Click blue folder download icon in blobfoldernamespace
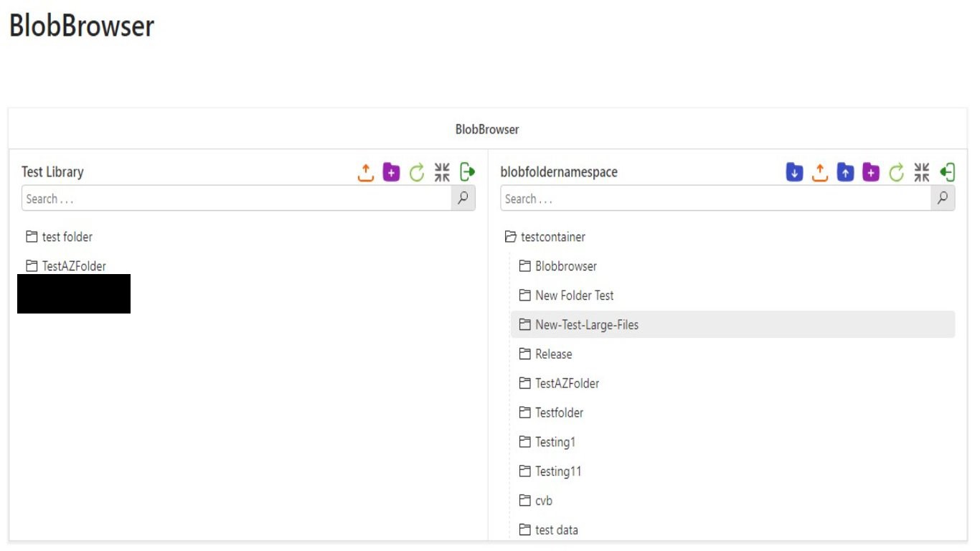This screenshot has height=551, width=980. pos(794,172)
